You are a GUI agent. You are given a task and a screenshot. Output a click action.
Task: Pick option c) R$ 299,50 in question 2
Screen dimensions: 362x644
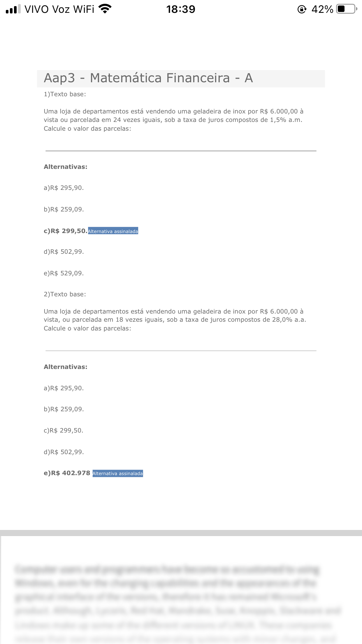63,430
